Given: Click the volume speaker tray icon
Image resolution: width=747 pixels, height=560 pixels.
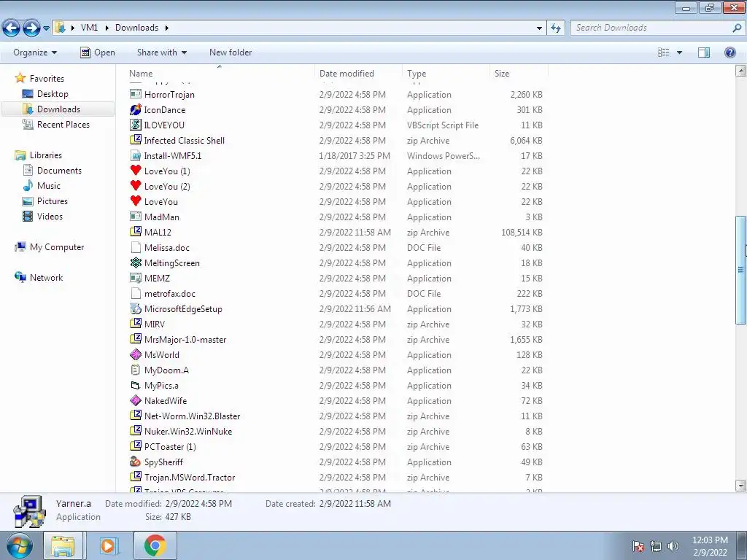Looking at the screenshot, I should point(673,546).
